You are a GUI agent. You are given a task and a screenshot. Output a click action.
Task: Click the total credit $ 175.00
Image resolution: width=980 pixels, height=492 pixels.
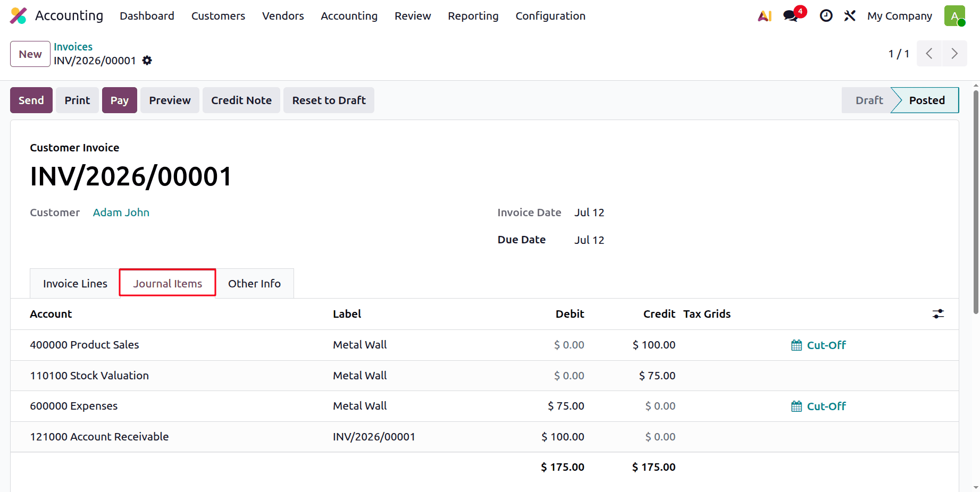pos(654,467)
